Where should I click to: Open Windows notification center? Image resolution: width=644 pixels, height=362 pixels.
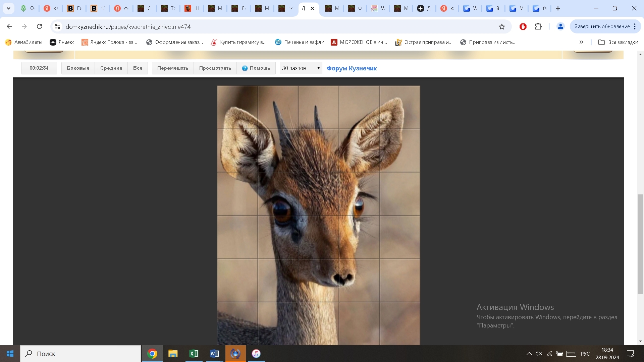pyautogui.click(x=630, y=354)
